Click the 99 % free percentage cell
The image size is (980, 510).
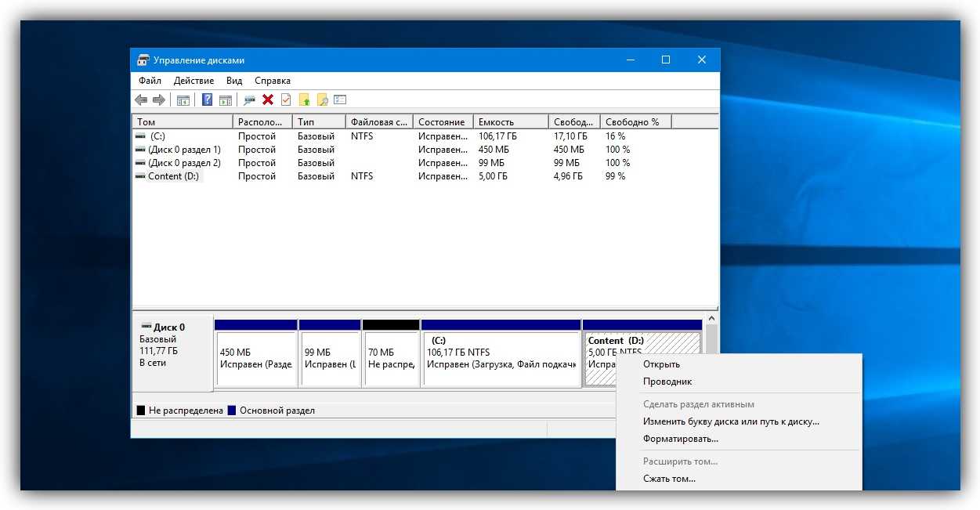(616, 176)
